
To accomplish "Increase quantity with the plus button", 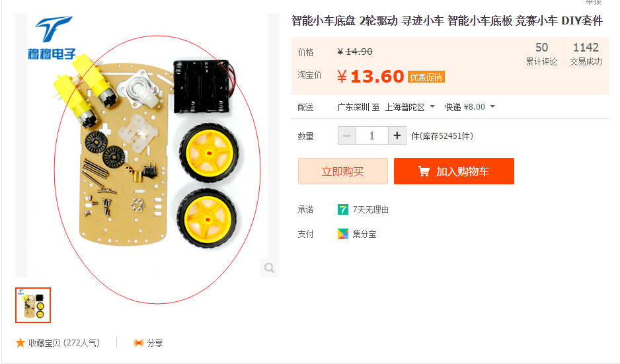I will coord(397,136).
